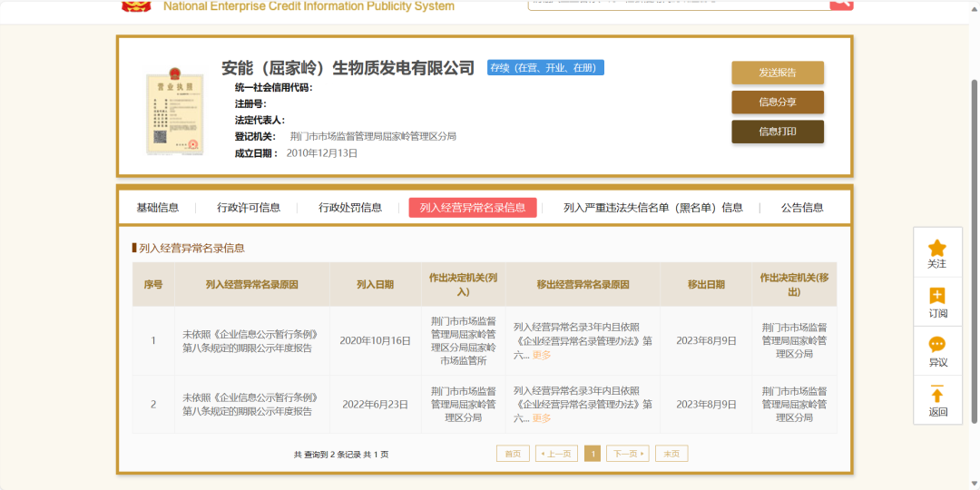Viewport: 980px width, 490px height.
Task: Go to 下一页 in pagination
Action: point(627,454)
